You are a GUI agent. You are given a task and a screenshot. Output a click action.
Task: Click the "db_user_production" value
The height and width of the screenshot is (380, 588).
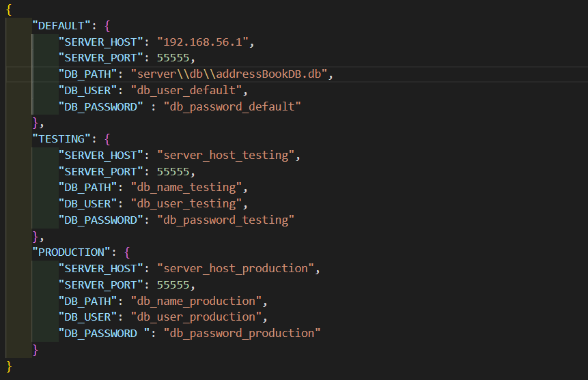point(196,317)
